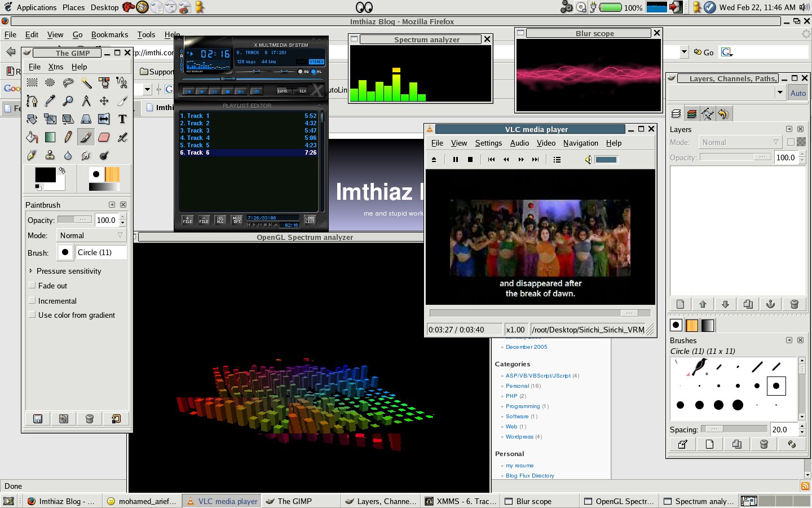Select the Measure compass tool

[86, 101]
